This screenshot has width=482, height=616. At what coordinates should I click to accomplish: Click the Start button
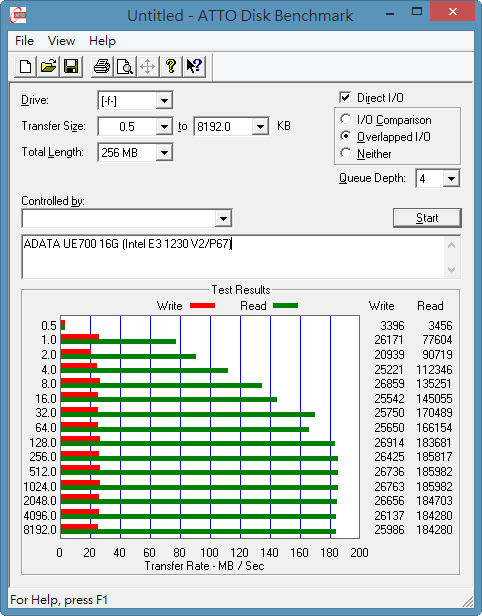427,218
